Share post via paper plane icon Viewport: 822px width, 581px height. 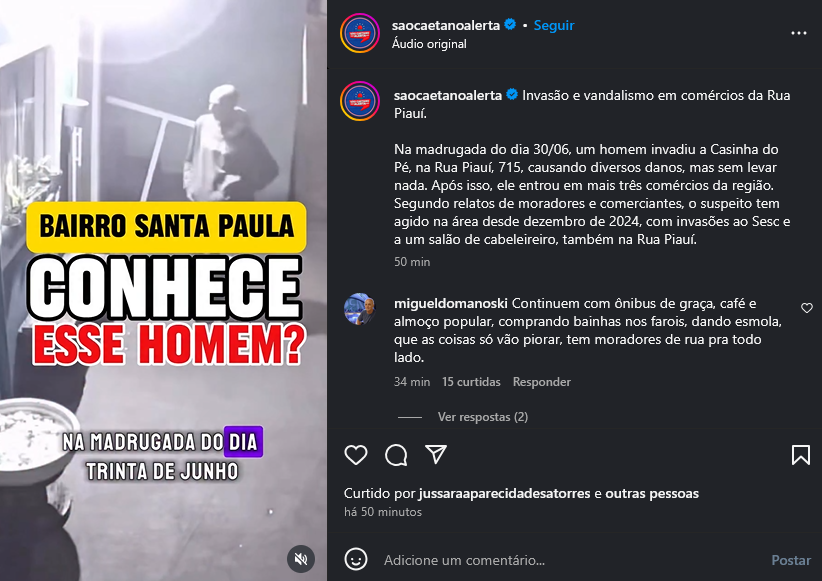point(436,454)
